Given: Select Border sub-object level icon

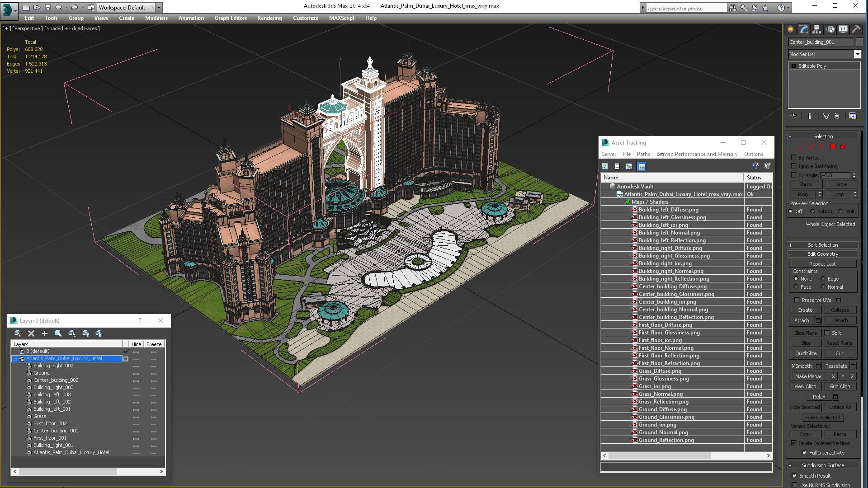Looking at the screenshot, I should coord(821,146).
